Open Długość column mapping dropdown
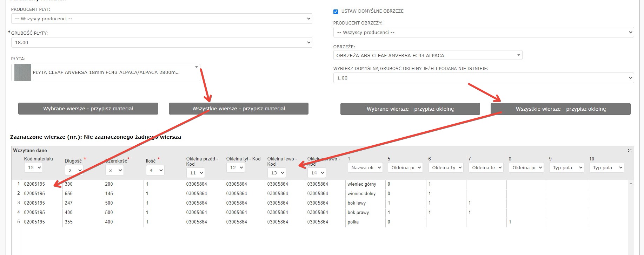The width and height of the screenshot is (644, 255). point(74,171)
